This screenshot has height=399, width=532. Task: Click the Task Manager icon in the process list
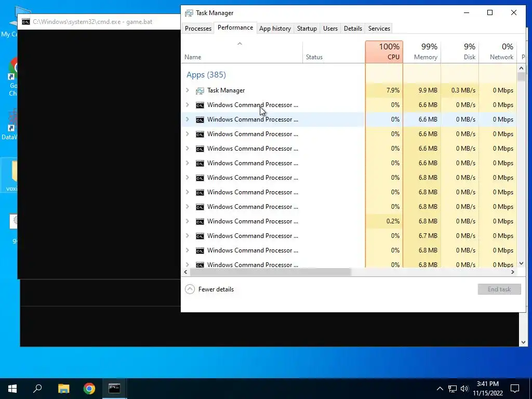200,90
